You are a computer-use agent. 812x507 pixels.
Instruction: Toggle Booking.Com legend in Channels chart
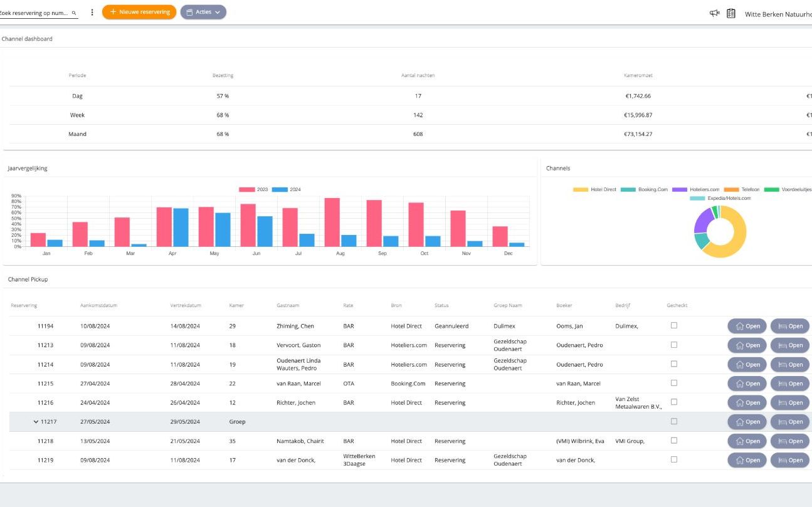coord(628,189)
